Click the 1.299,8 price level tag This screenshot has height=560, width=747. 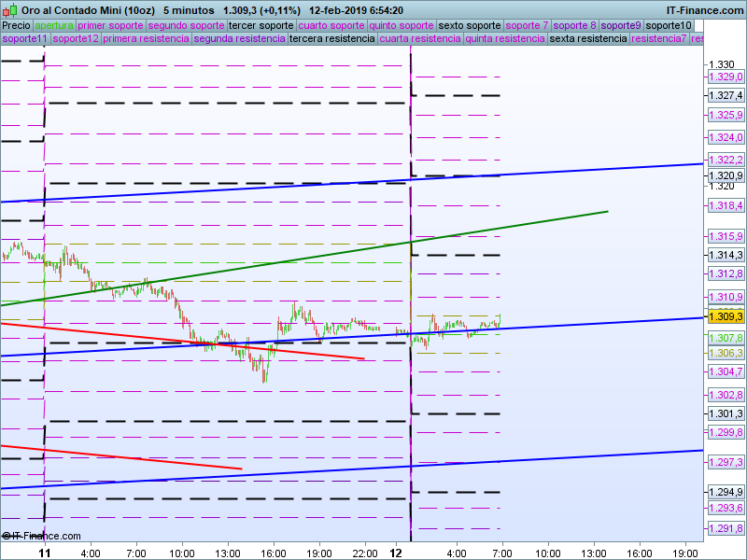(x=726, y=432)
